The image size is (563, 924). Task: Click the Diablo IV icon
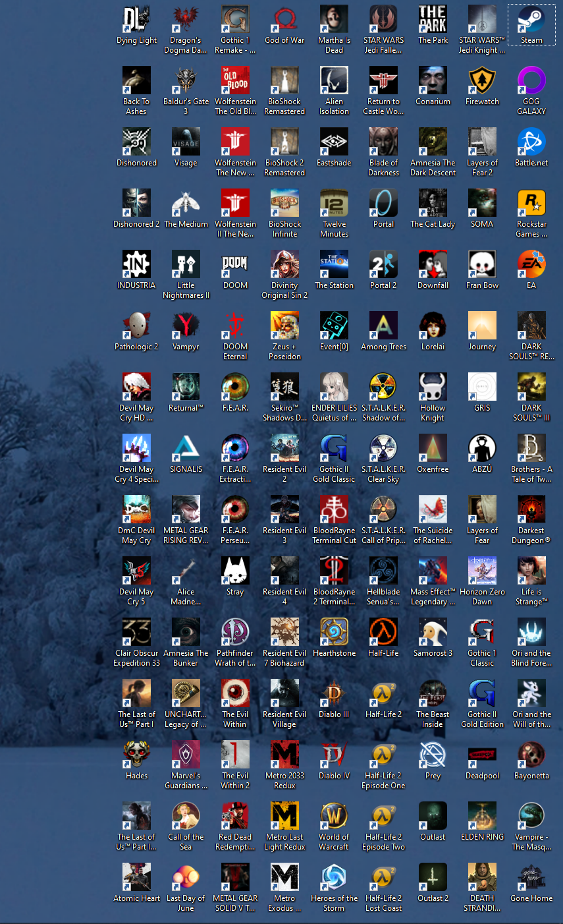point(334,755)
